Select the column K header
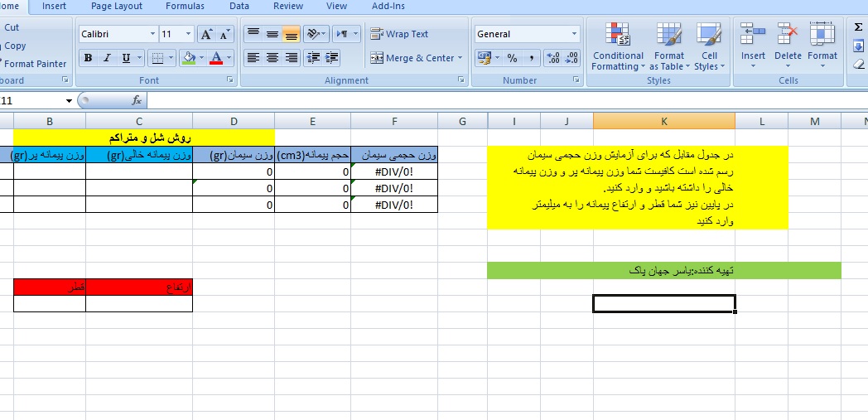 [x=663, y=121]
